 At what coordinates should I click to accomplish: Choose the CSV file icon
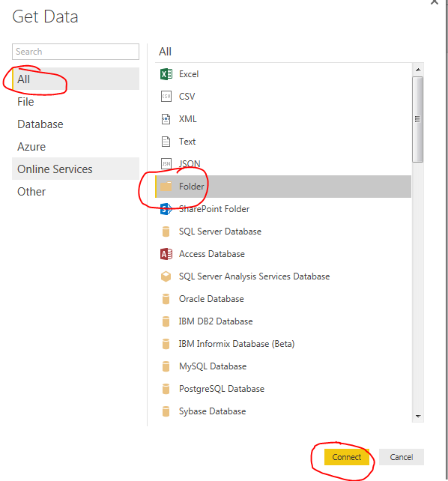click(166, 97)
